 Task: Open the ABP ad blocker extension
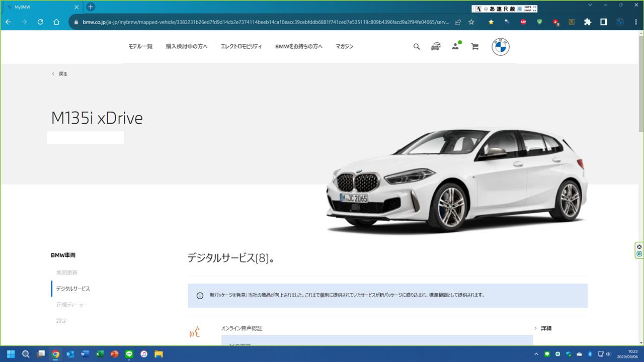tap(523, 22)
